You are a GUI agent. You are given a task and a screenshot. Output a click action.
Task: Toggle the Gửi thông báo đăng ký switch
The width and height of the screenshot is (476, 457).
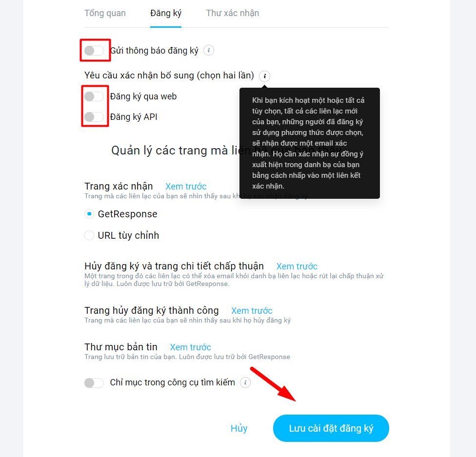[94, 51]
